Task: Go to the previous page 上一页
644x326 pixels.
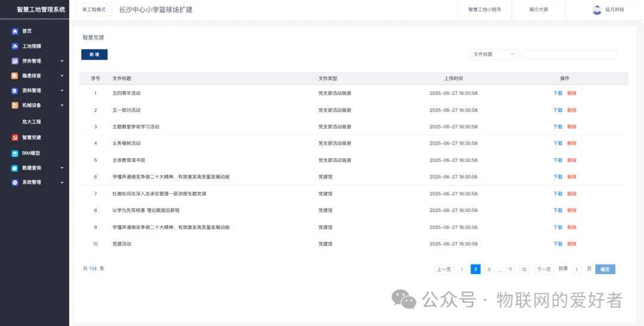Action: coord(444,269)
